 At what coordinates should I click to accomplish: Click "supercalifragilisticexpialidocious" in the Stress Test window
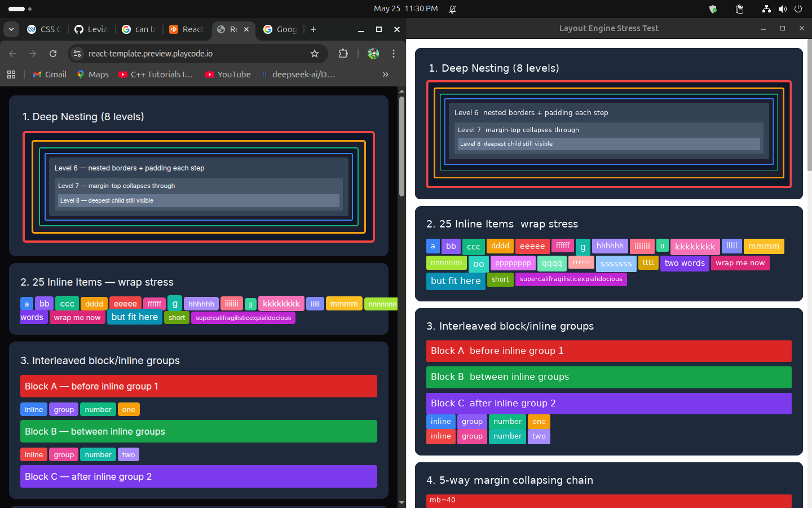(571, 279)
